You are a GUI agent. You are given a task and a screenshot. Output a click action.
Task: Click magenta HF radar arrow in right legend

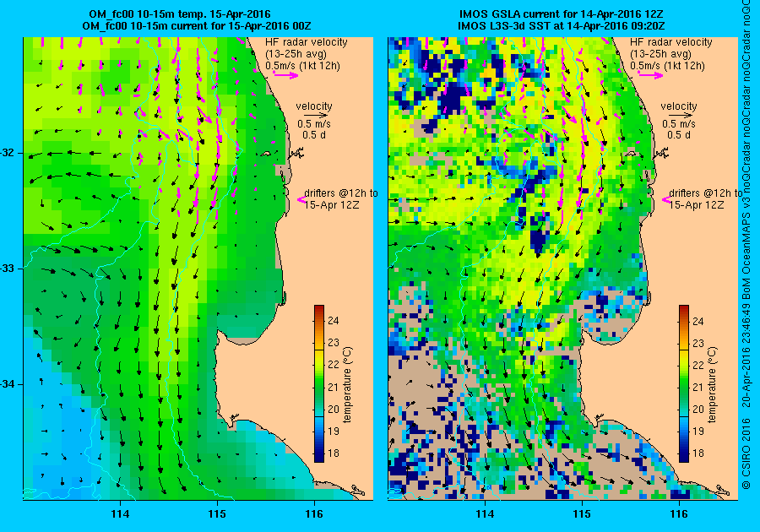650,74
